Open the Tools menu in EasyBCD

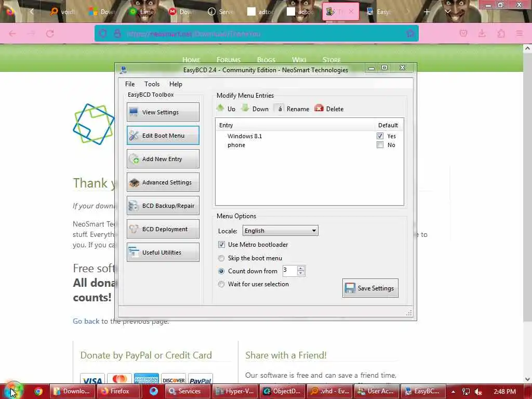[x=152, y=84]
